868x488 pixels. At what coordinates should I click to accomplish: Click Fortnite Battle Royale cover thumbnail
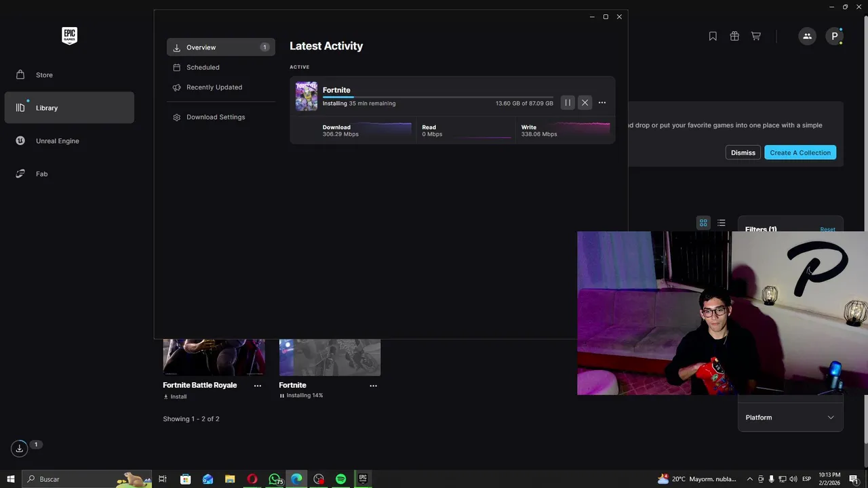(214, 357)
